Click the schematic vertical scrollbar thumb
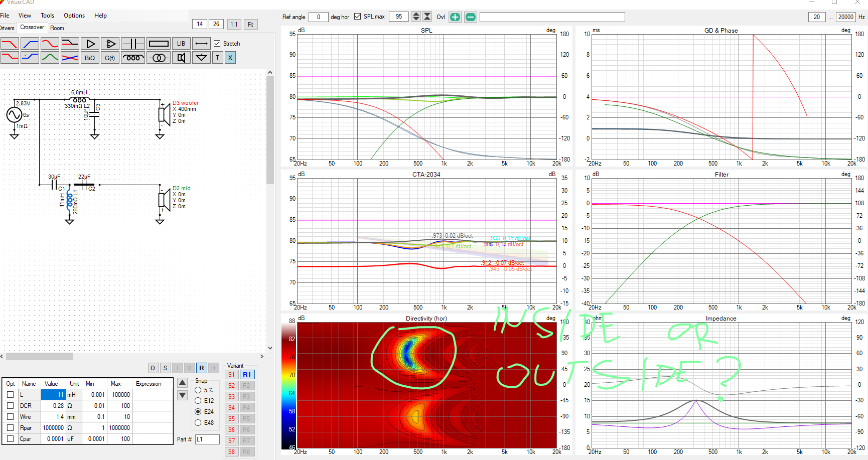 point(270,130)
